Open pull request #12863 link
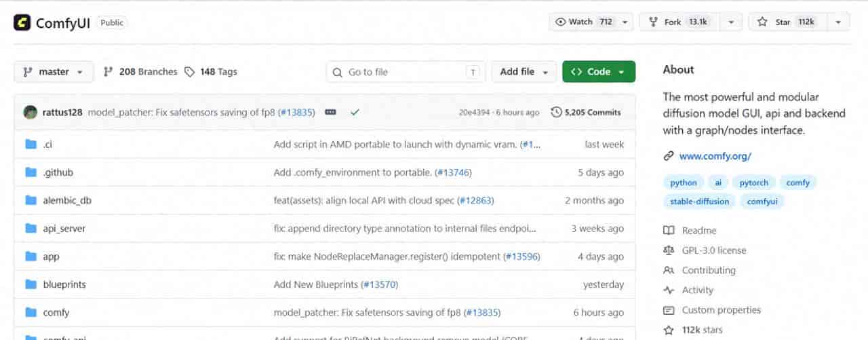The width and height of the screenshot is (868, 340). [x=477, y=200]
